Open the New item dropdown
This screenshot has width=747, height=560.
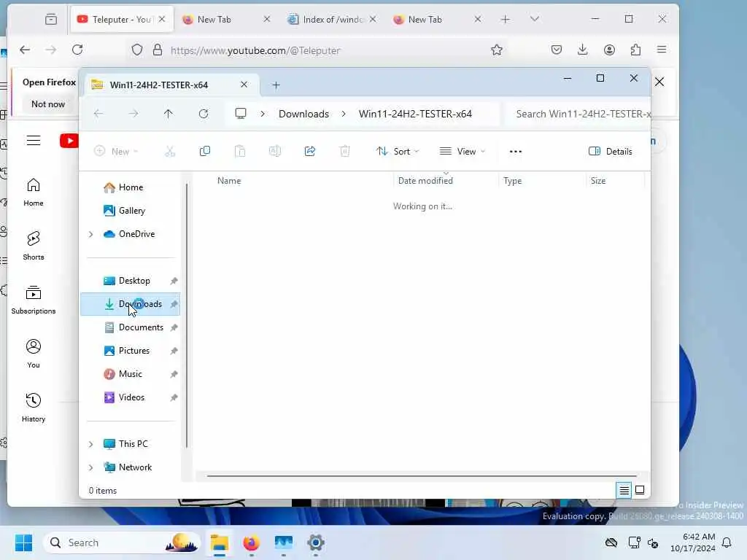pos(116,152)
